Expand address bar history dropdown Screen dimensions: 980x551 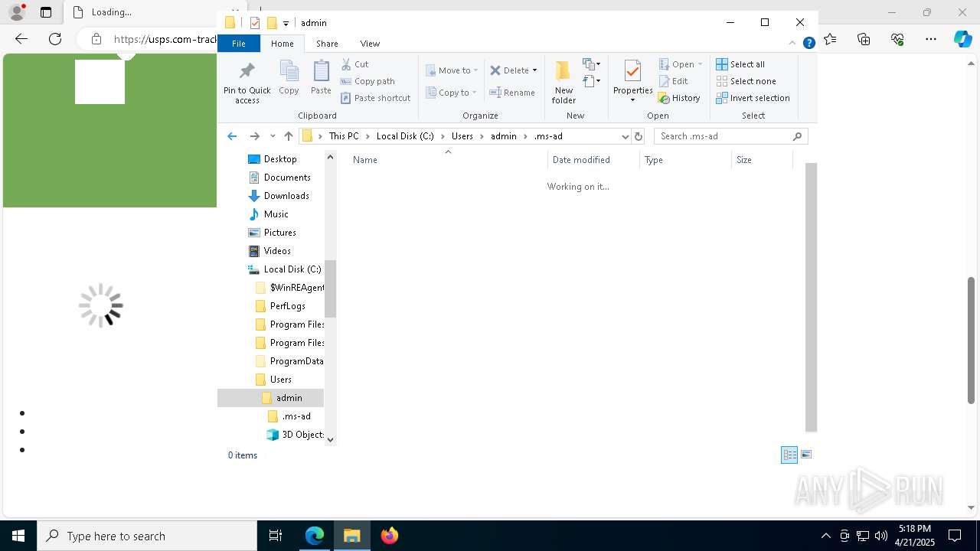click(625, 136)
